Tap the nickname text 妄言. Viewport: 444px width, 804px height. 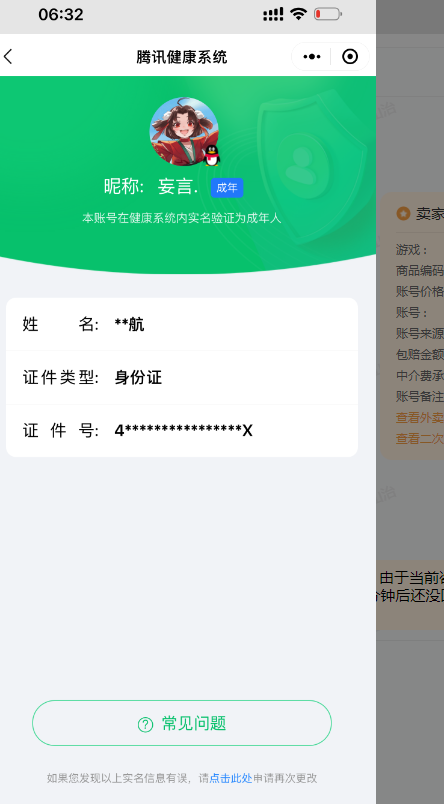tap(177, 187)
